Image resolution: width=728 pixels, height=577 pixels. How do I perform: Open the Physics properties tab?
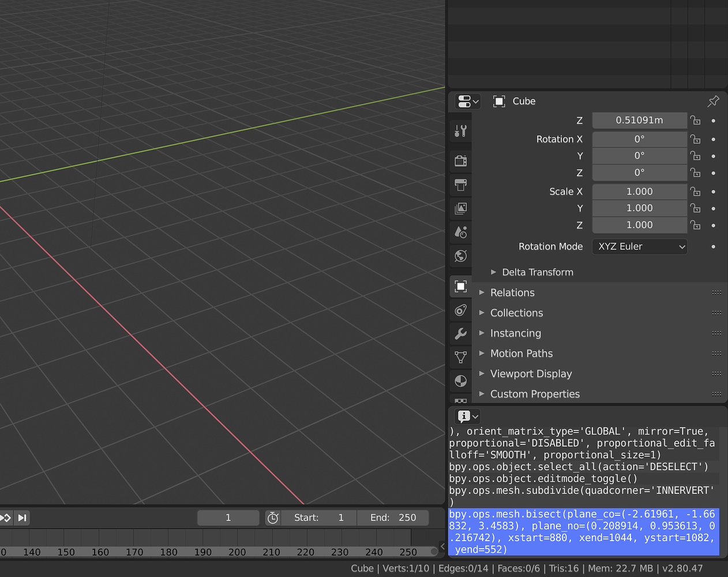point(460,381)
